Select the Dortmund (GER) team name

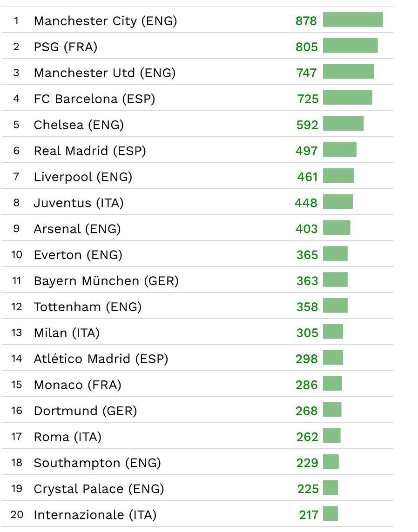point(85,411)
